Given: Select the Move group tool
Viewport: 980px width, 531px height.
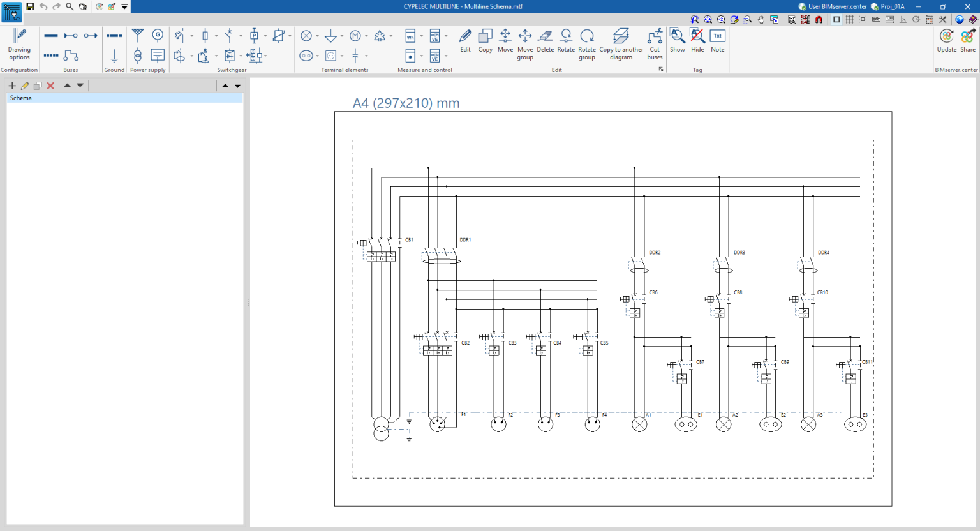Looking at the screenshot, I should [525, 42].
